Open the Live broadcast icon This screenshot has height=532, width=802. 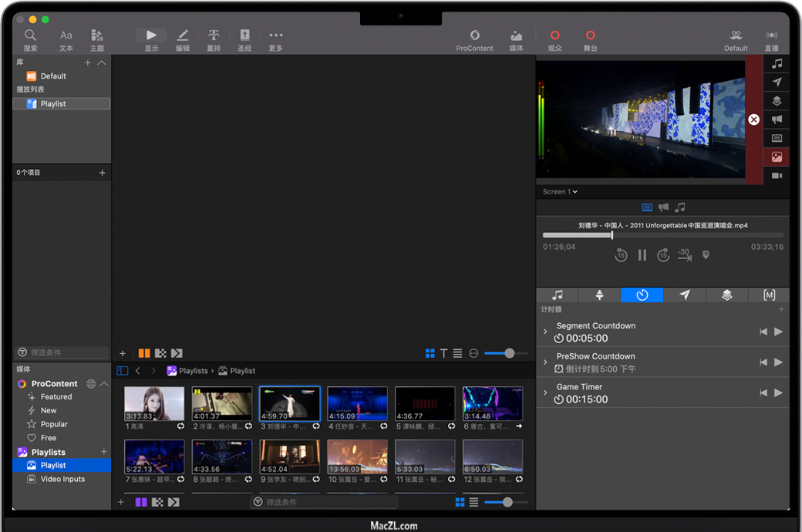click(771, 35)
